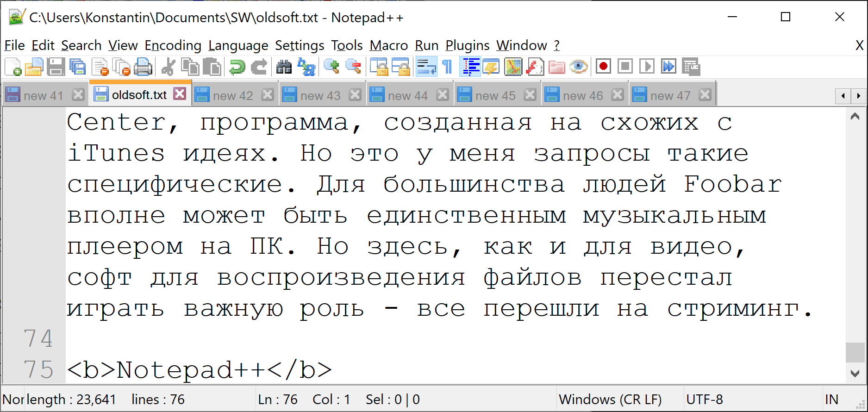Image resolution: width=868 pixels, height=412 pixels.
Task: Open the Document Map icon
Action: tap(513, 67)
